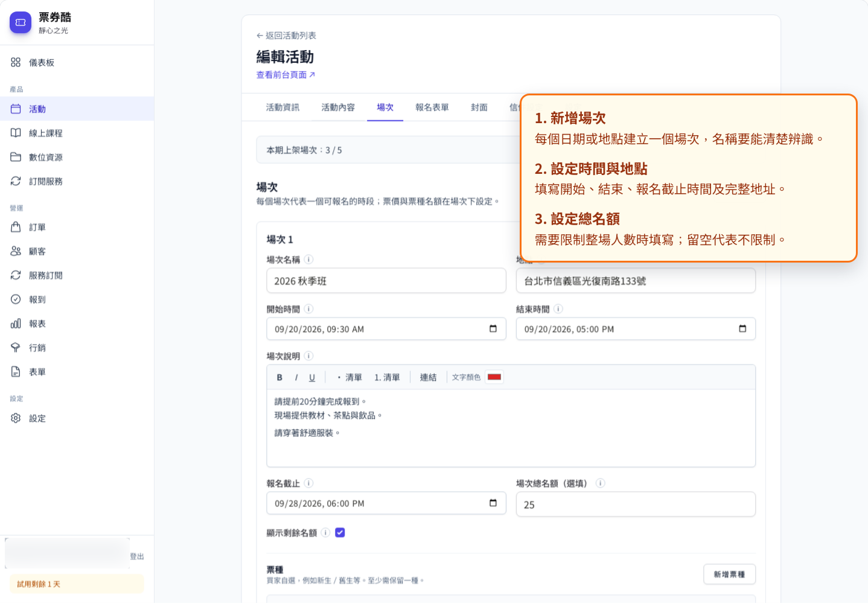
Task: Toggle italic formatting in editor
Action: point(296,377)
